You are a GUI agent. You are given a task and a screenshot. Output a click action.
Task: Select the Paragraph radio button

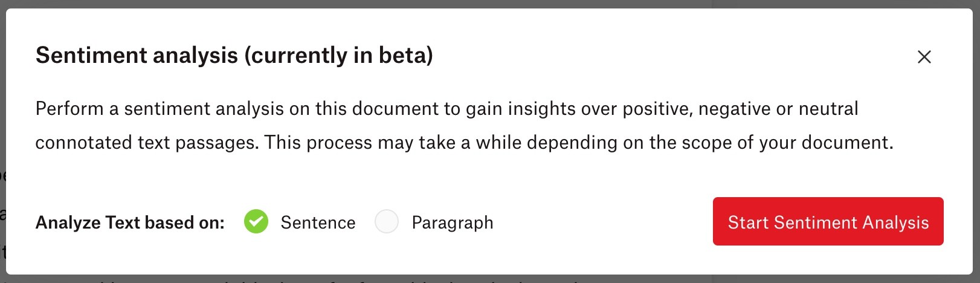387,221
